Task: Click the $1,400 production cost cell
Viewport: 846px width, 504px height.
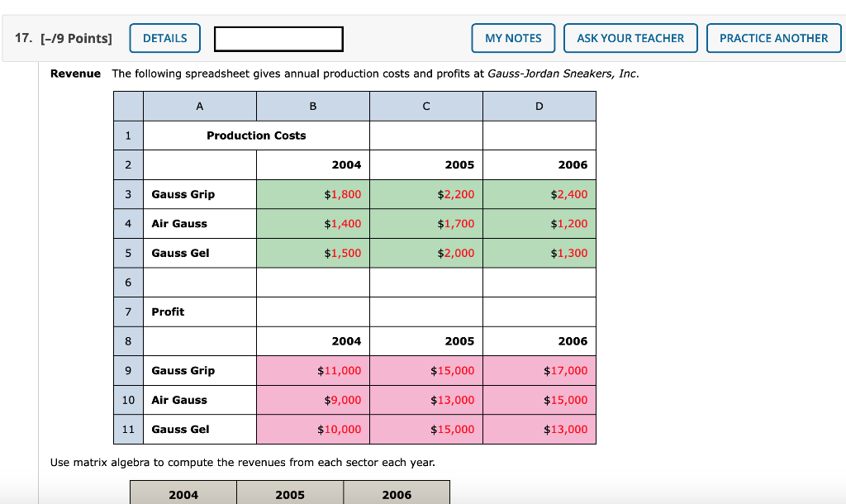Action: click(313, 223)
